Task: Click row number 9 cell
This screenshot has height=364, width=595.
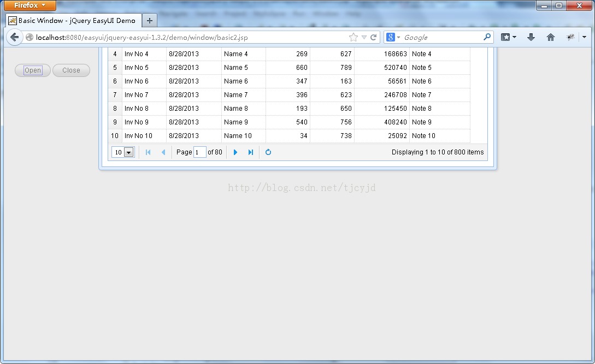Action: pos(115,122)
